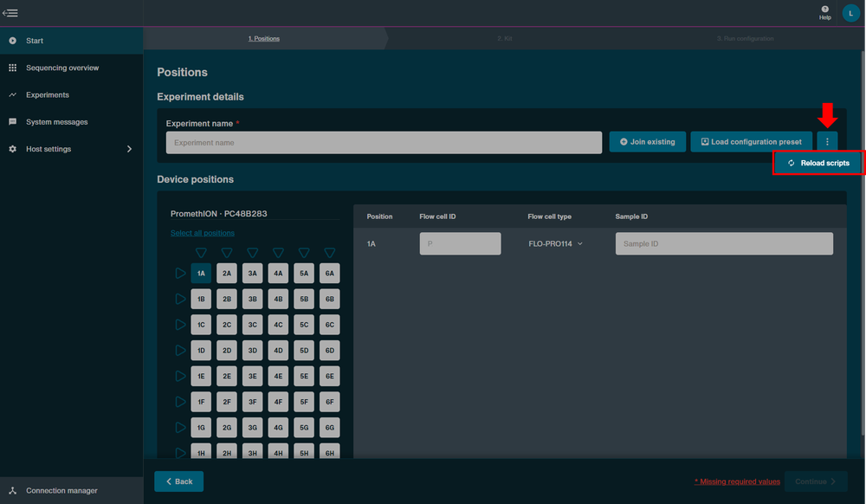
Task: Open the three-dot more options menu
Action: (827, 142)
